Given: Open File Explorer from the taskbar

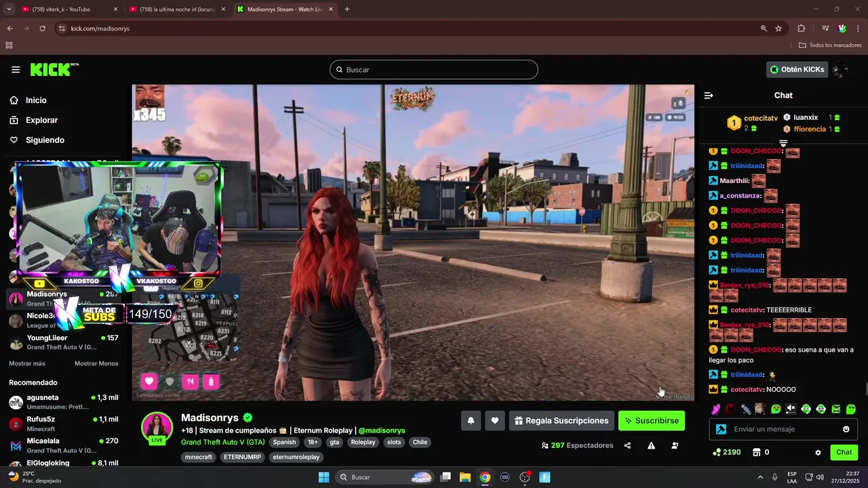Looking at the screenshot, I should click(x=465, y=477).
